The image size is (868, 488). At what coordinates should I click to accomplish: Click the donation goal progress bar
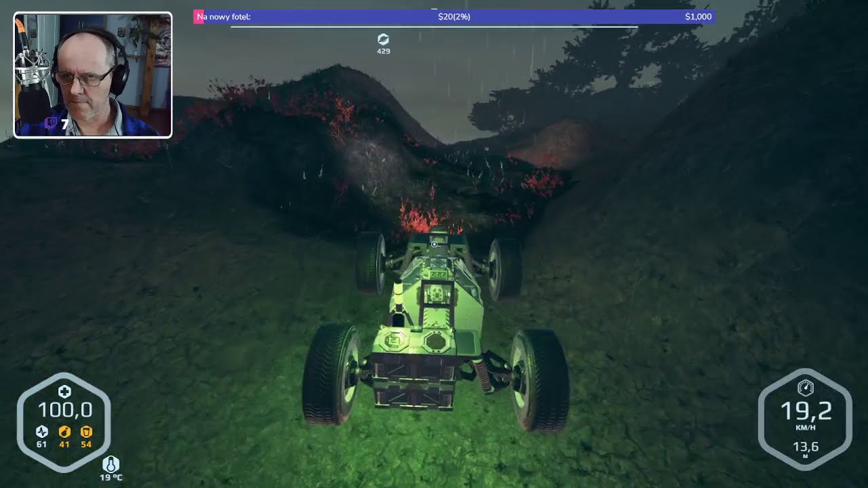454,17
